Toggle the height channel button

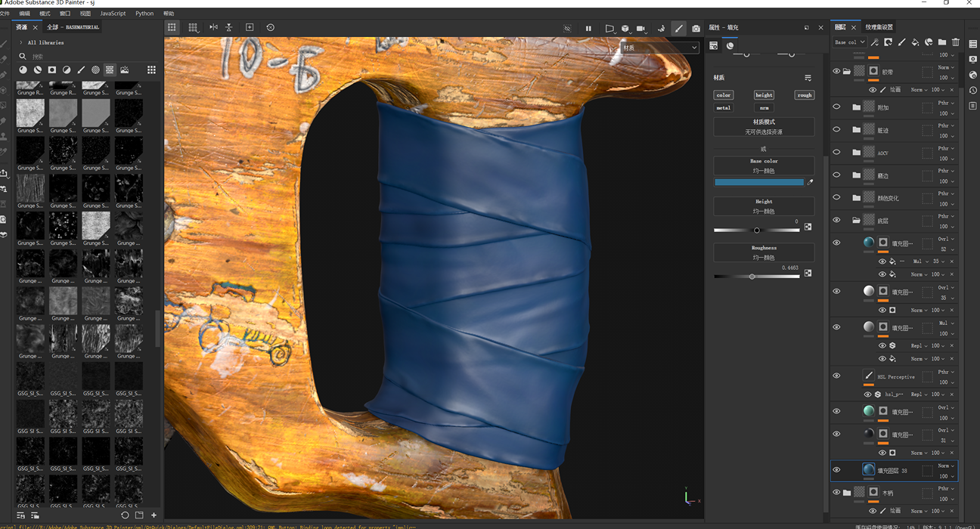click(x=764, y=95)
